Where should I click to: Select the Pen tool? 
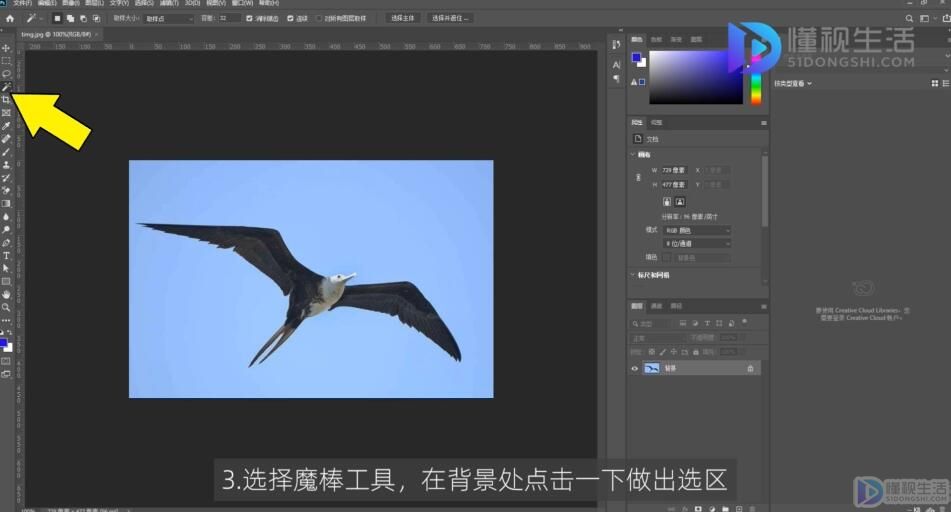(6, 243)
